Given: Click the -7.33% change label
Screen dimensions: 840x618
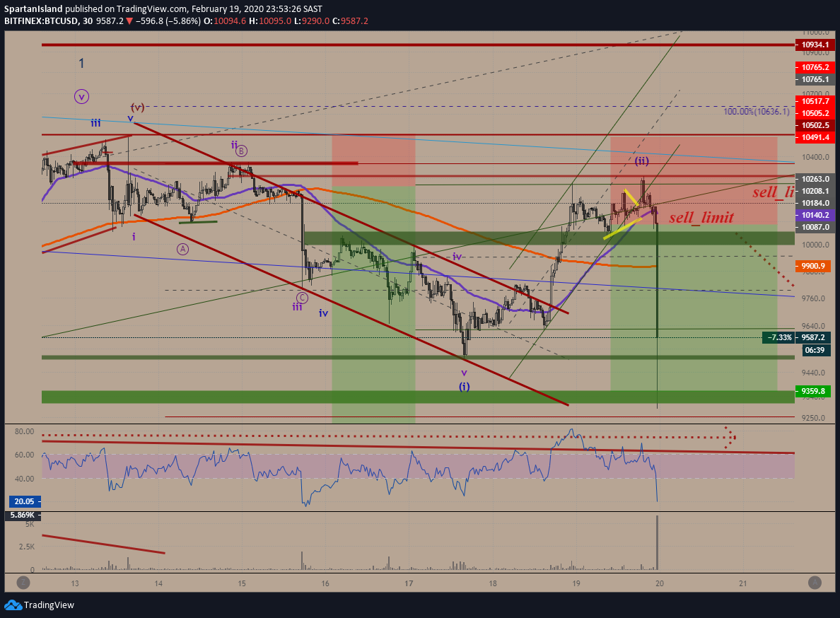Looking at the screenshot, I should pyautogui.click(x=779, y=338).
